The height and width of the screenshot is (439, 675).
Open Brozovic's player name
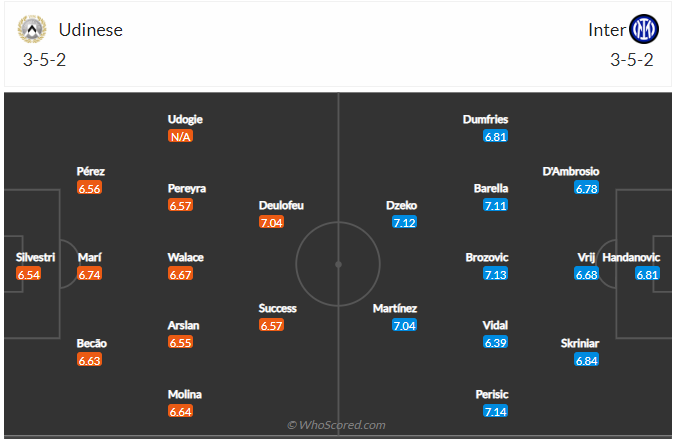click(487, 257)
